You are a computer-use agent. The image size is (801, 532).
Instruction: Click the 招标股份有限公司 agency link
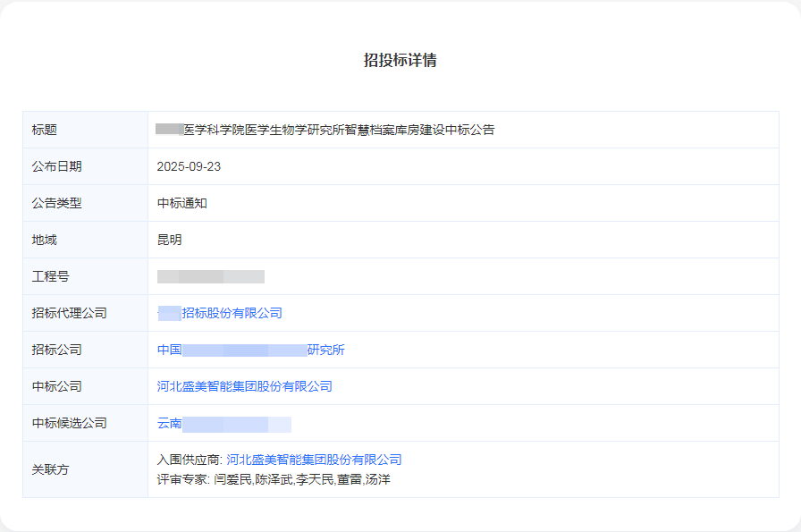coord(219,313)
